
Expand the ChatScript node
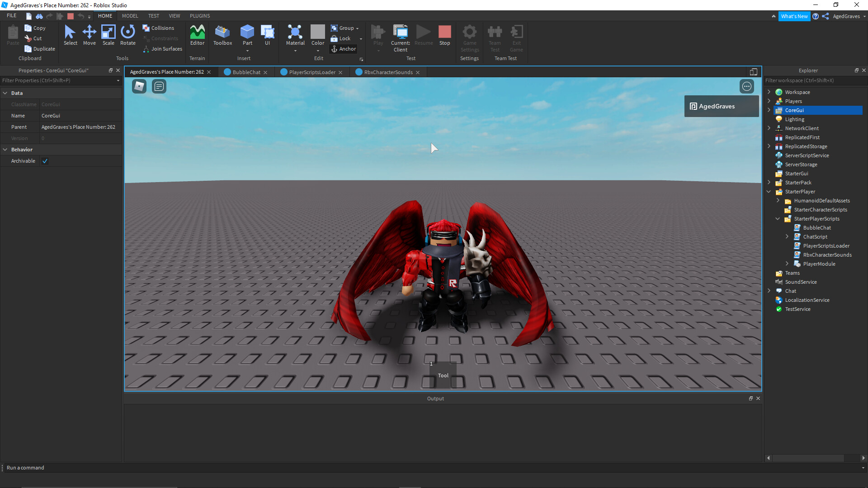point(787,236)
